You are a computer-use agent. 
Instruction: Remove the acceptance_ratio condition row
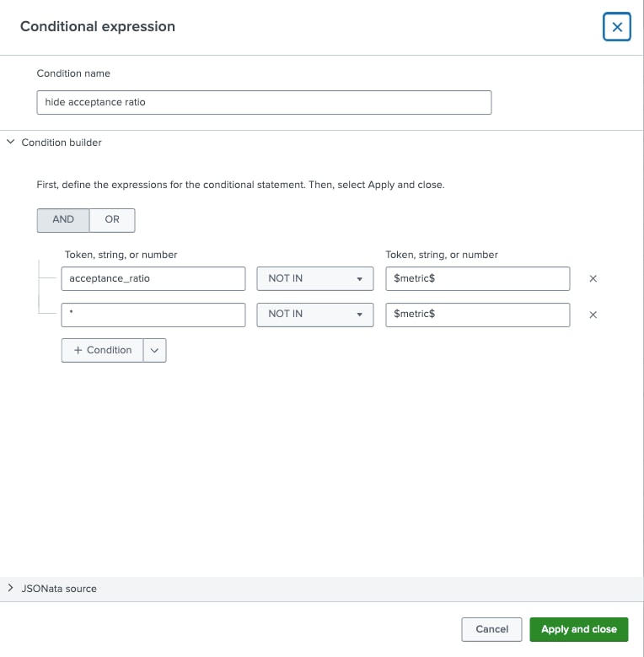tap(593, 279)
